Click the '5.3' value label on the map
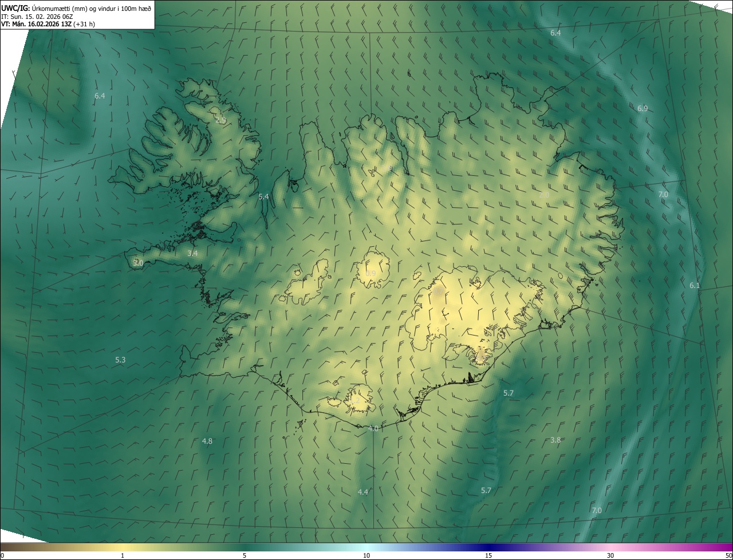The height and width of the screenshot is (560, 733). pos(120,360)
